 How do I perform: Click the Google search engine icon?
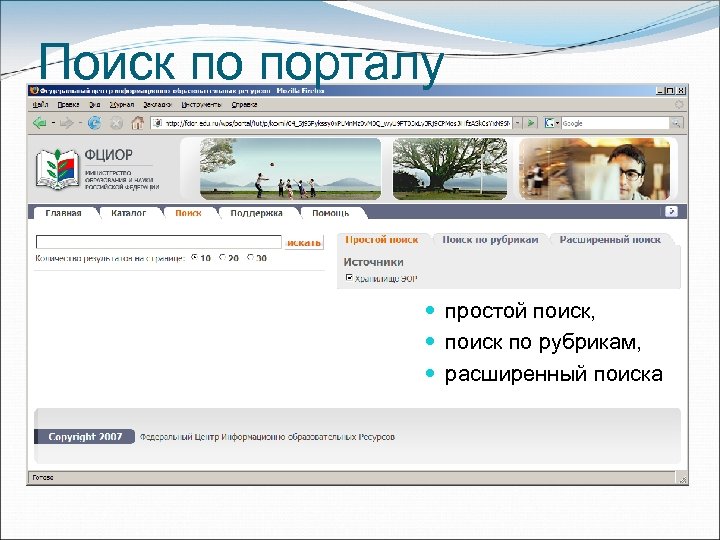(549, 123)
